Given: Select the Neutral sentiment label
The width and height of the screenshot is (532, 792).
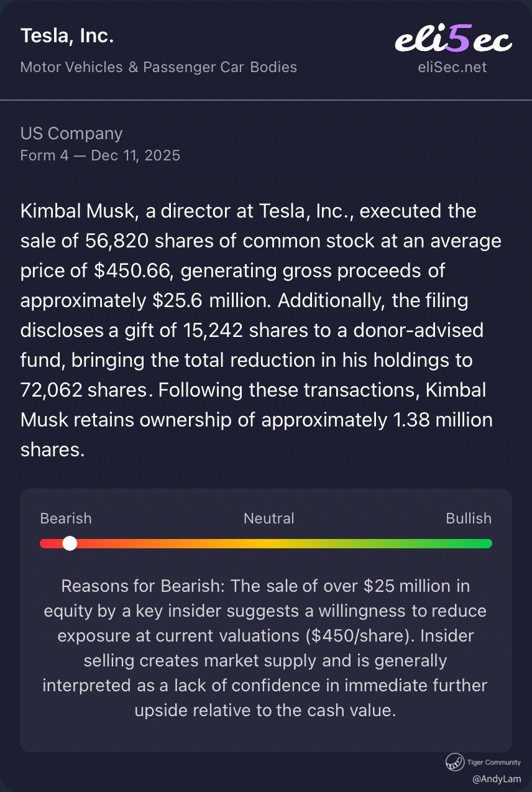Looking at the screenshot, I should pos(268,518).
